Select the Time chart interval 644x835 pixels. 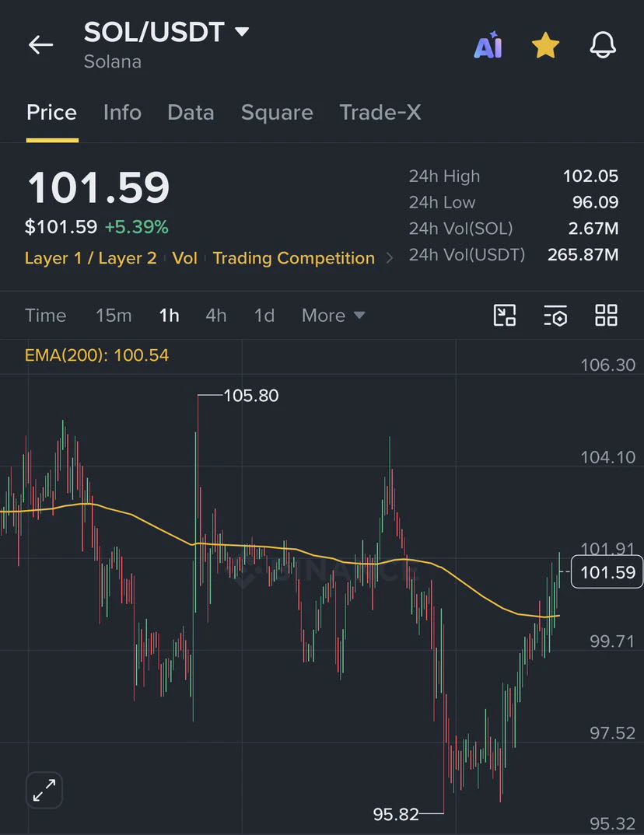[46, 315]
